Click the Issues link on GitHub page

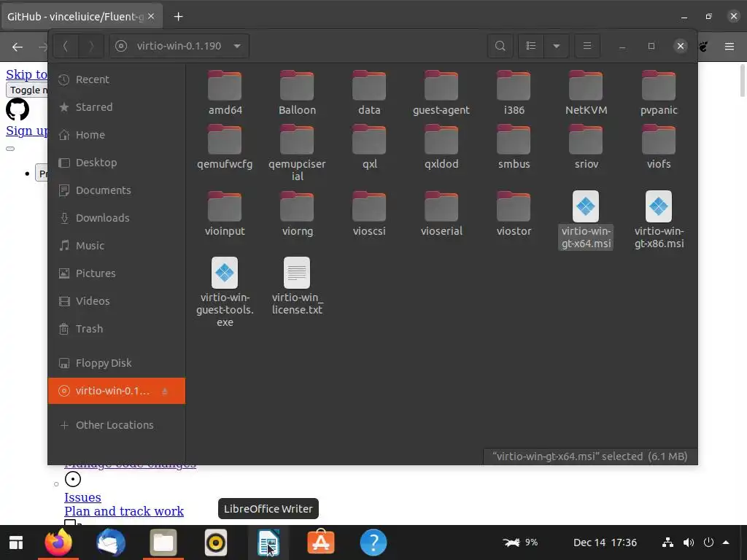(82, 497)
